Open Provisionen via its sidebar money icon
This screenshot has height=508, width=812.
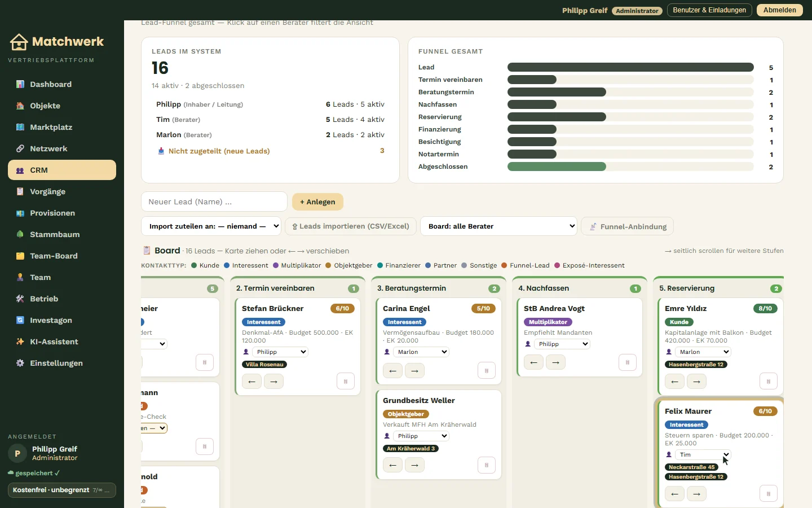click(x=20, y=213)
